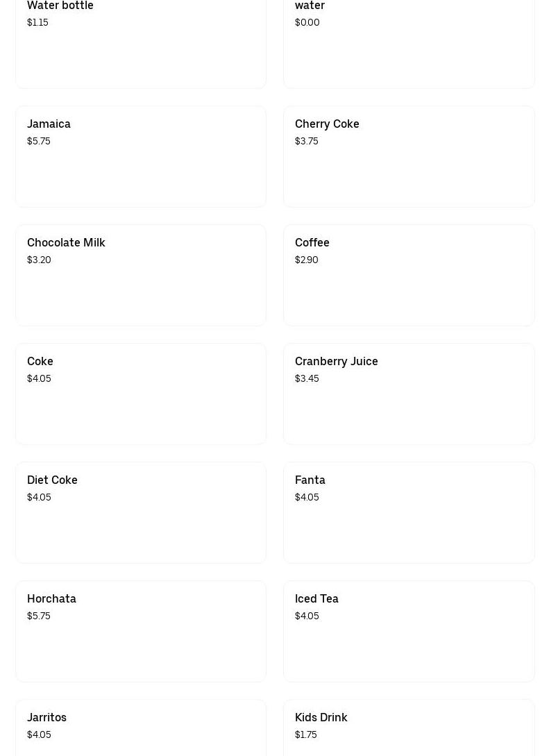Pick the Coffee item card
Screen dimensions: 558x756
click(409, 276)
